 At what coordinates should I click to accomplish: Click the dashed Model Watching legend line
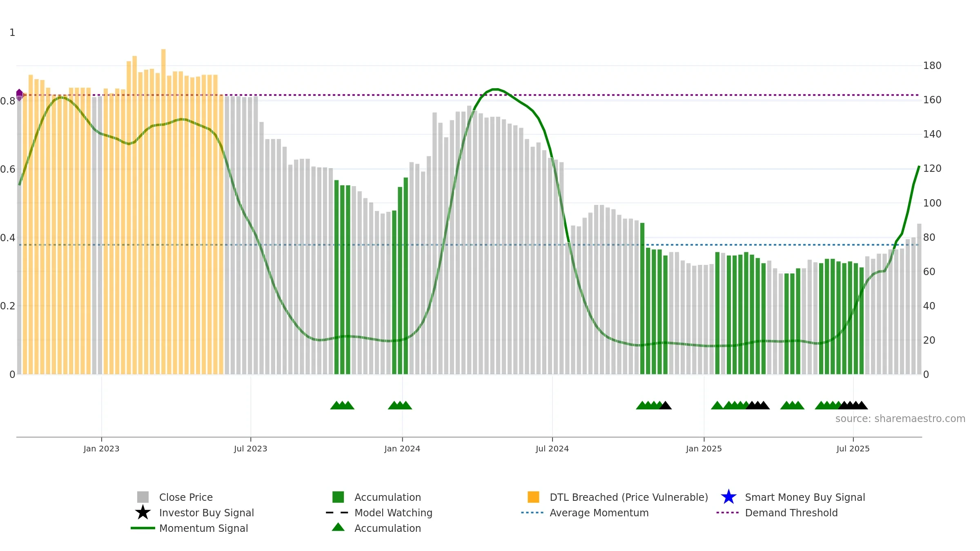[337, 513]
